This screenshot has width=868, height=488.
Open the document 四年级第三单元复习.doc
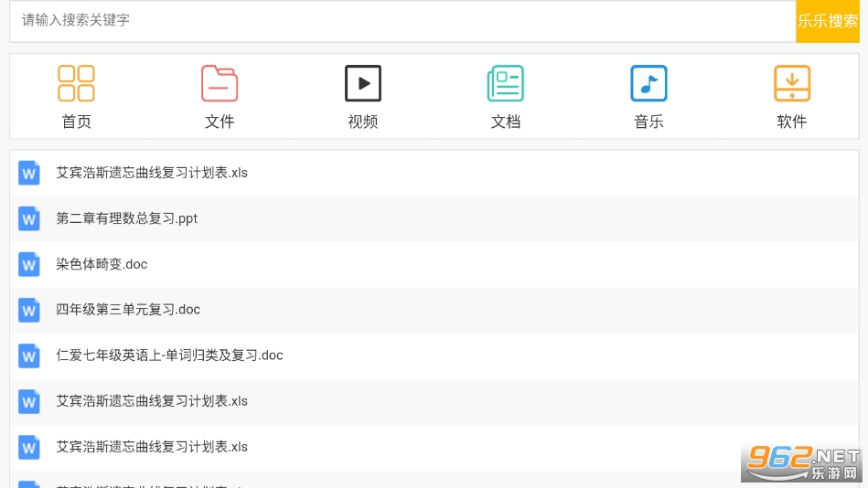coord(128,310)
